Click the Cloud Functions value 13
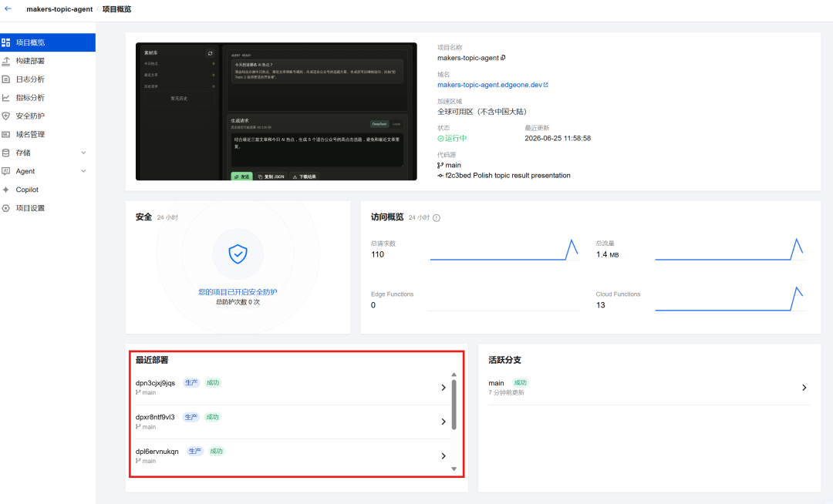Screen dimensions: 833x504 [600, 305]
